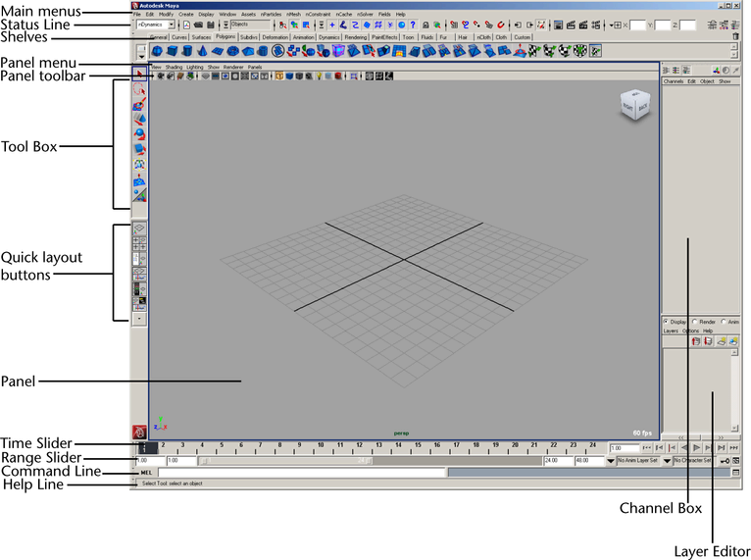Click the new scene icon on Status Line
The width and height of the screenshot is (751, 560).
(186, 25)
